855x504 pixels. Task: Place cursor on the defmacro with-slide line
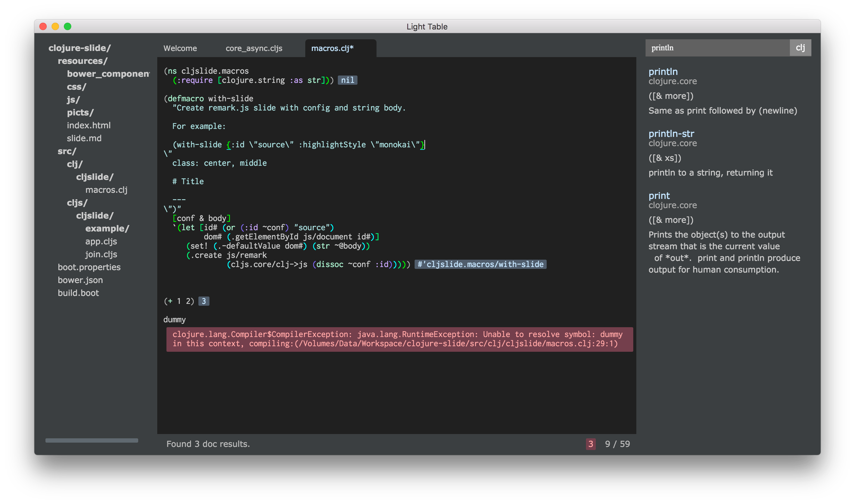coord(209,99)
